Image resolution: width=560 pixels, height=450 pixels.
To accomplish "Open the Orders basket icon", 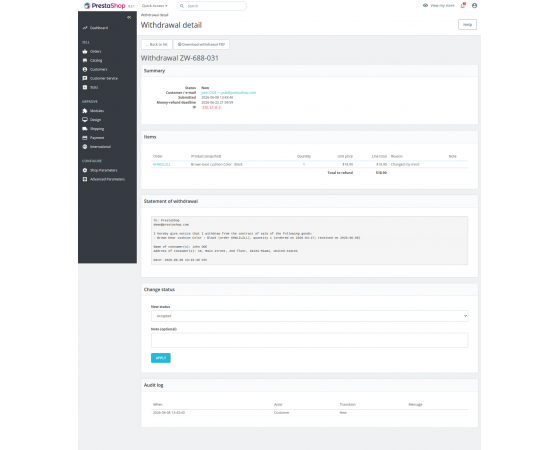I will (85, 51).
